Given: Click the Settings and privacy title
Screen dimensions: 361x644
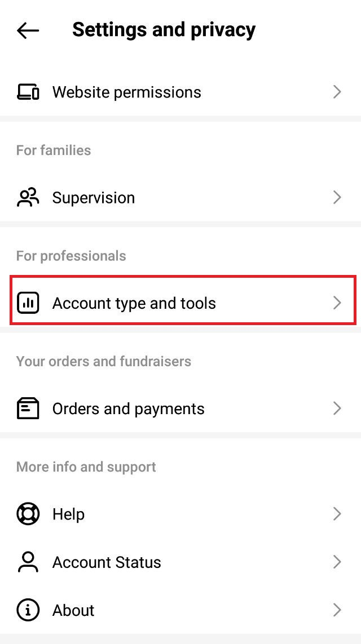Looking at the screenshot, I should click(x=164, y=30).
